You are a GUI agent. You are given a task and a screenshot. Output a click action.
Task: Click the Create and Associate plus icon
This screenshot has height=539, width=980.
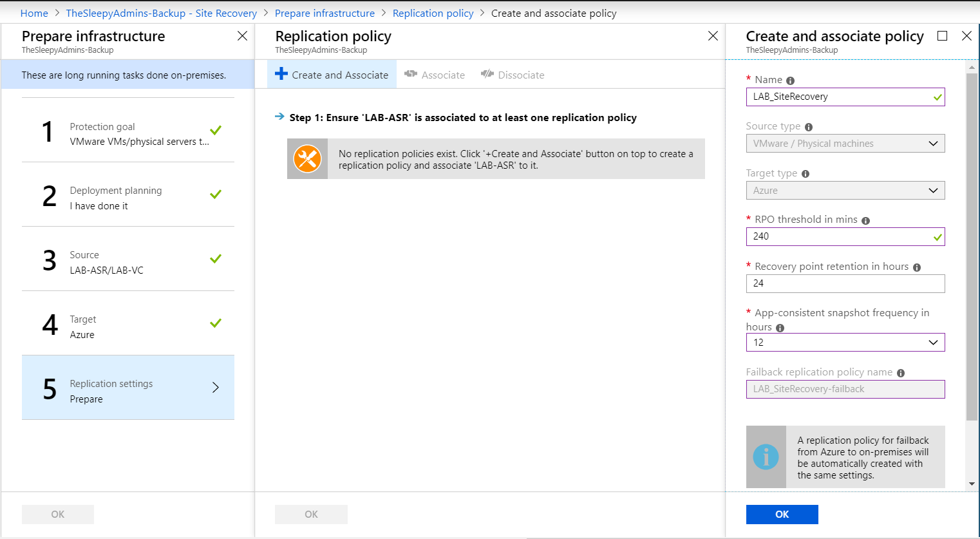pyautogui.click(x=281, y=74)
